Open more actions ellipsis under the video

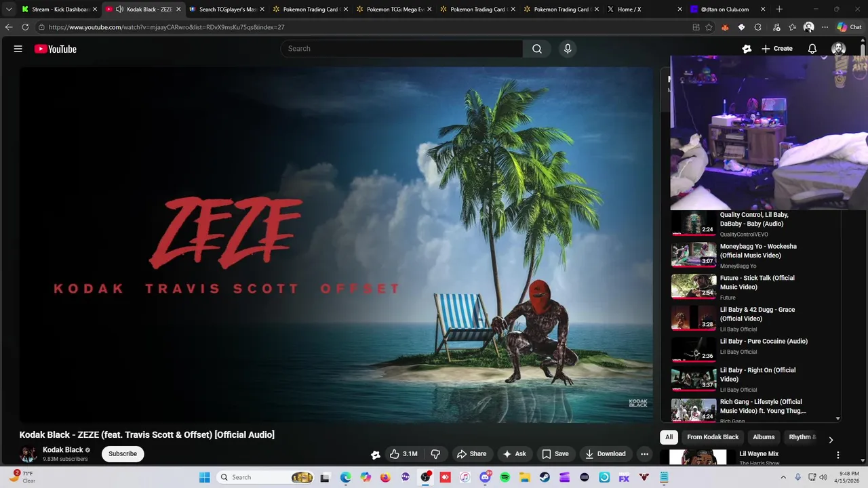[x=645, y=454]
